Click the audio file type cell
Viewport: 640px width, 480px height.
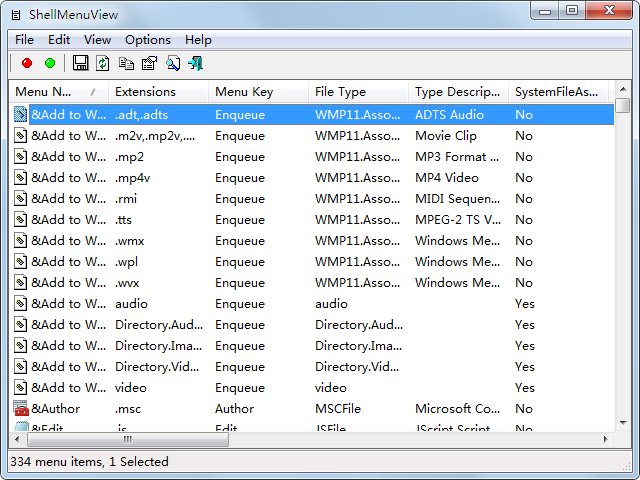[x=331, y=304]
